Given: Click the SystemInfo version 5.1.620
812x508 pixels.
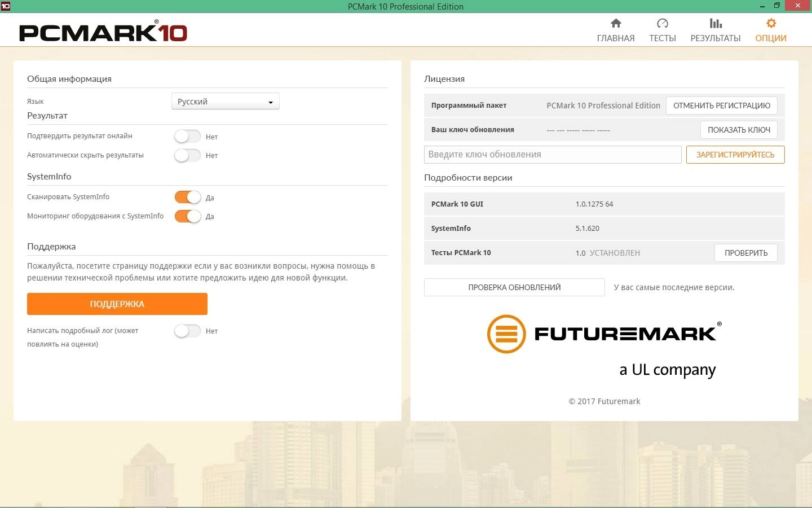Looking at the screenshot, I should point(588,229).
